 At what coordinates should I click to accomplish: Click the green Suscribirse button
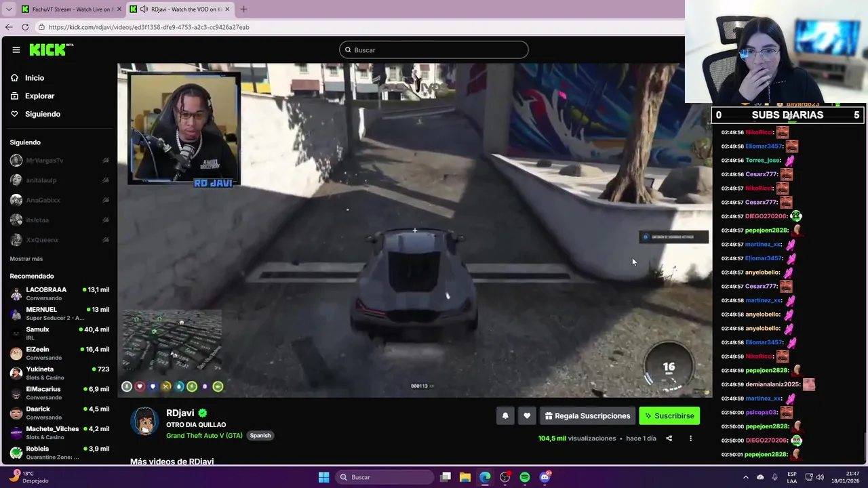(669, 416)
